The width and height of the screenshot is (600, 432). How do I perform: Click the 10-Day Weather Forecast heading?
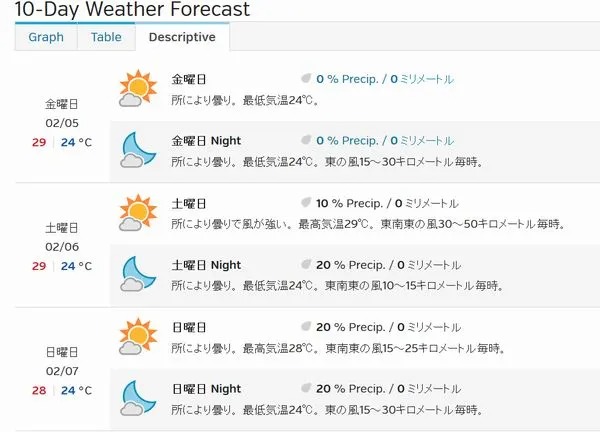[x=132, y=10]
